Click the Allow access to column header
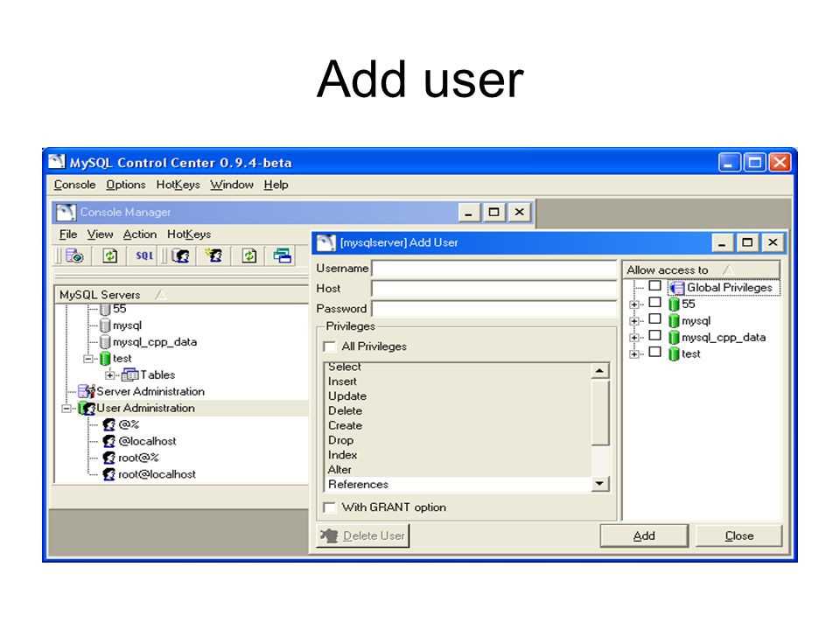The width and height of the screenshot is (840, 630). tap(702, 270)
